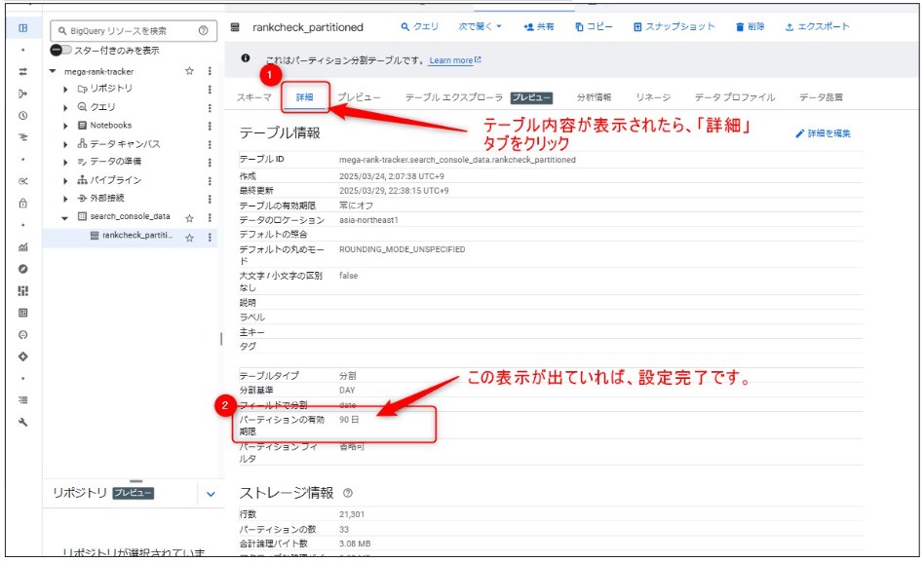Click the エクスポート export button
The width and height of the screenshot is (924, 563).
pos(818,27)
